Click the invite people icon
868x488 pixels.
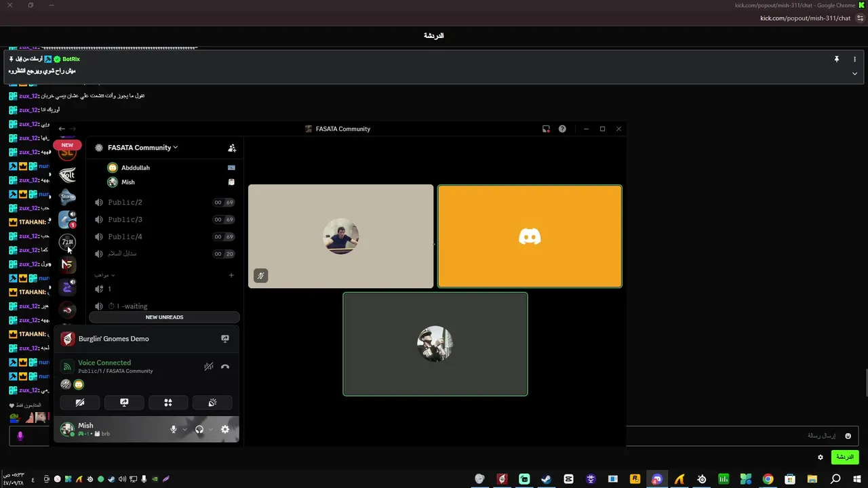[x=232, y=148]
